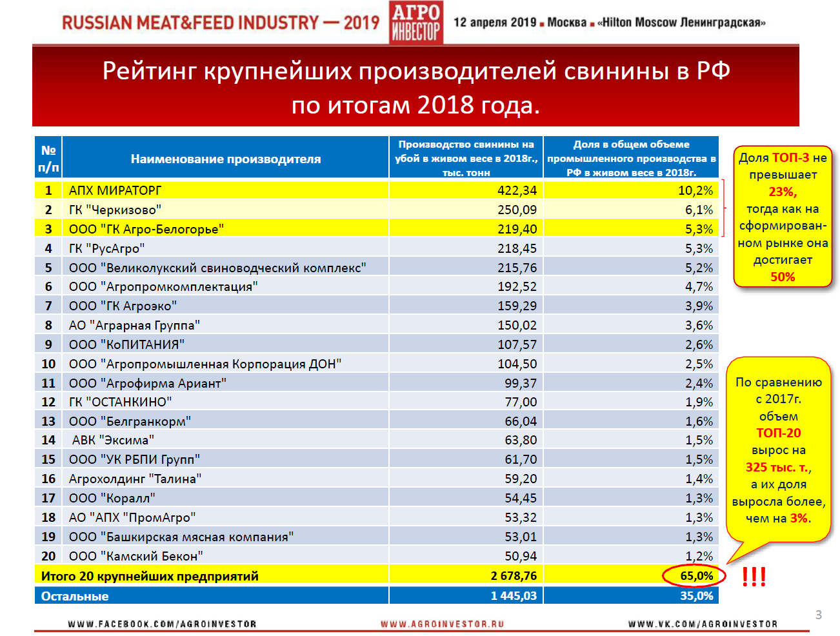Click ООО "Белгранкорм" row name
The image size is (840, 636).
pyautogui.click(x=130, y=421)
